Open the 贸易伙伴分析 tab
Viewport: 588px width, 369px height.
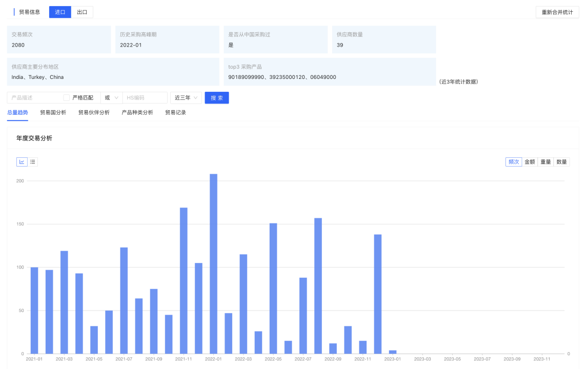(94, 113)
